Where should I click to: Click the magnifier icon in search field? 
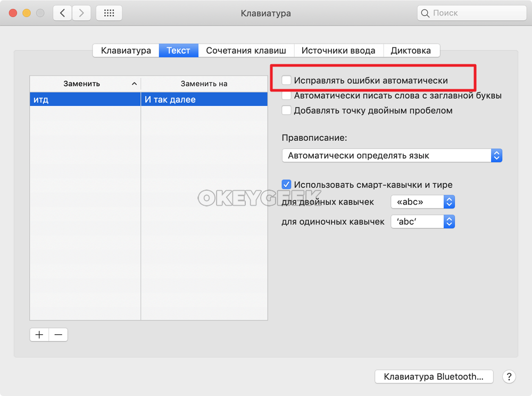[x=425, y=13]
